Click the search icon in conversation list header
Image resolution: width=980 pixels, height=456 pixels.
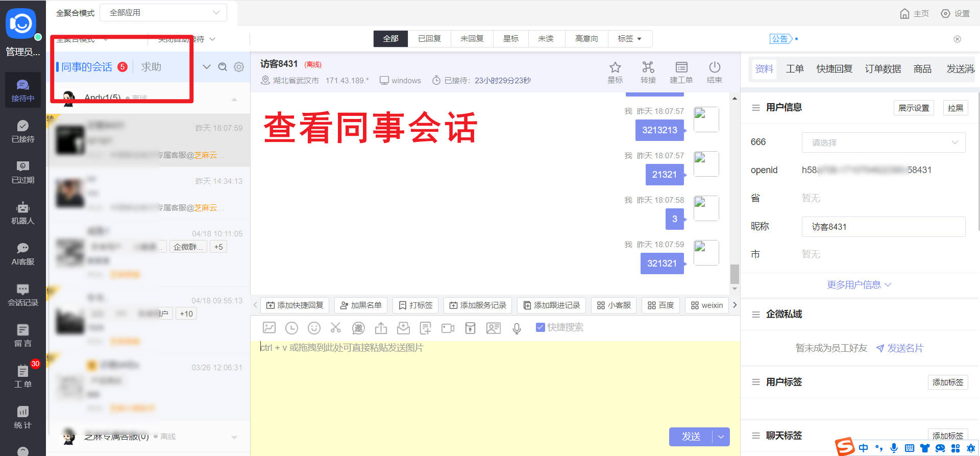(x=223, y=67)
